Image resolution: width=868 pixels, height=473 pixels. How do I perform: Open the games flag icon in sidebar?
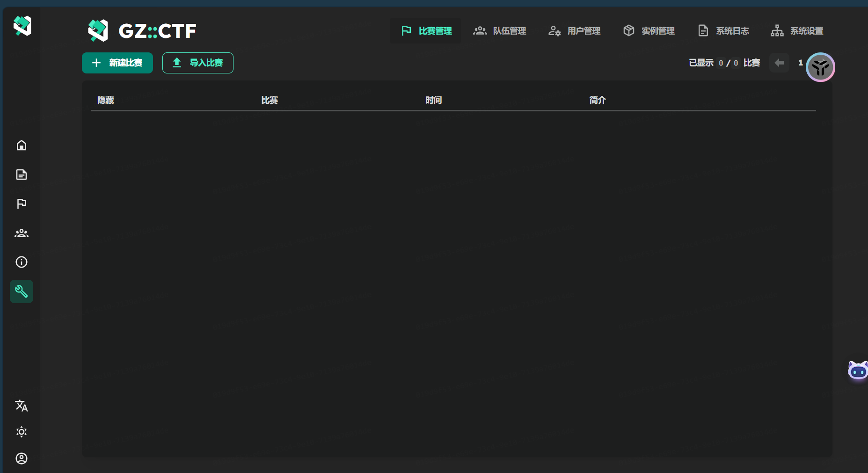(22, 204)
